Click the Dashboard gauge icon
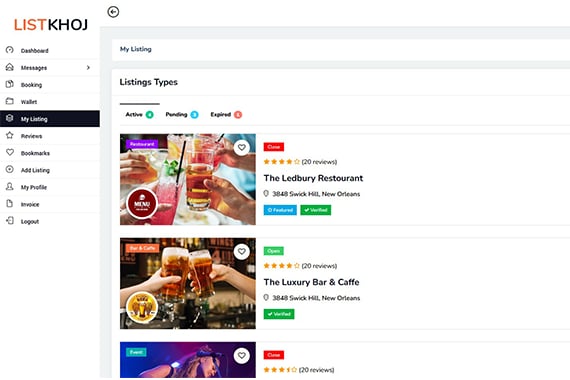This screenshot has width=570, height=380. point(10,50)
